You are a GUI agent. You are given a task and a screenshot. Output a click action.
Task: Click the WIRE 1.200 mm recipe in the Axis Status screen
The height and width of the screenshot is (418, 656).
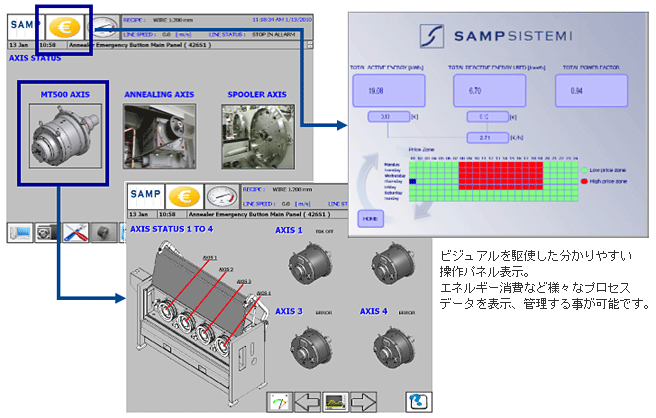tap(173, 20)
